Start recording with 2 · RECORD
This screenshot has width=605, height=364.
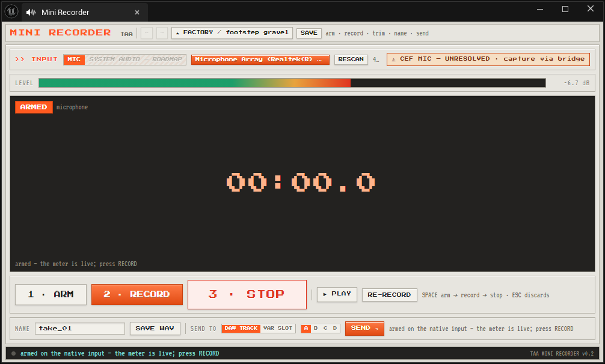(137, 294)
